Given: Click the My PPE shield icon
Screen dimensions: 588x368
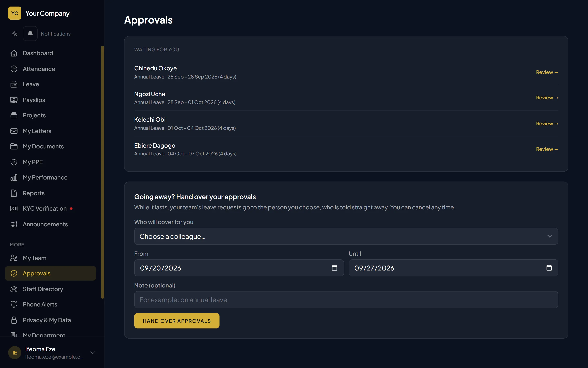Looking at the screenshot, I should (x=14, y=162).
